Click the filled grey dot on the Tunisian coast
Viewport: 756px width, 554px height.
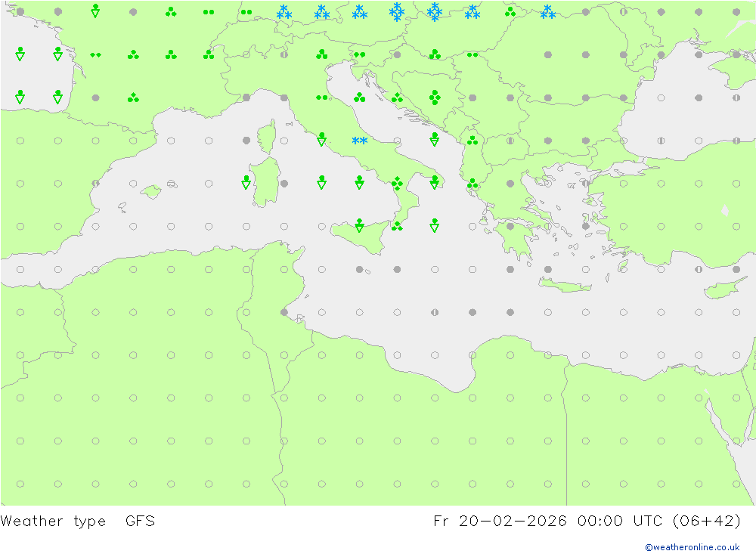[284, 312]
